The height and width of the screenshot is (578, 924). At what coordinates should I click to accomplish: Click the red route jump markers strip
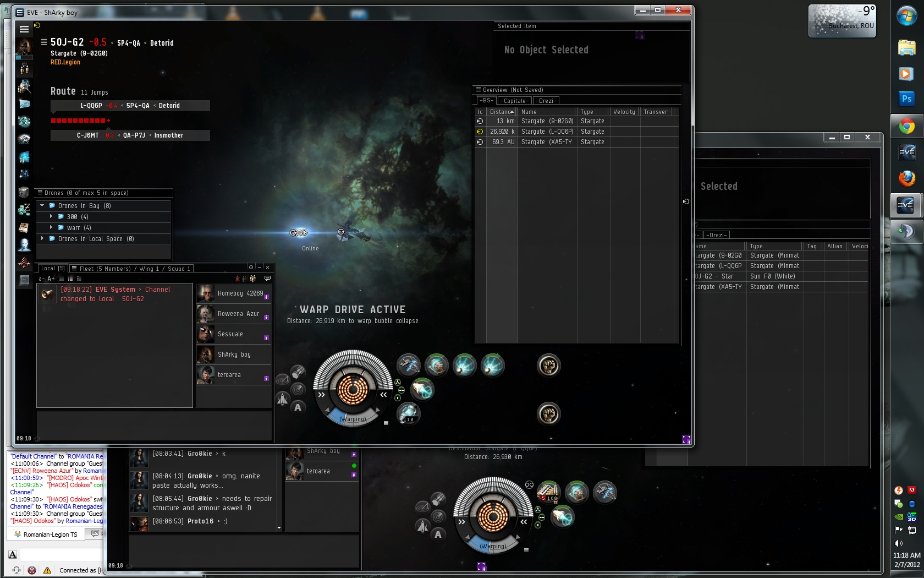click(80, 121)
